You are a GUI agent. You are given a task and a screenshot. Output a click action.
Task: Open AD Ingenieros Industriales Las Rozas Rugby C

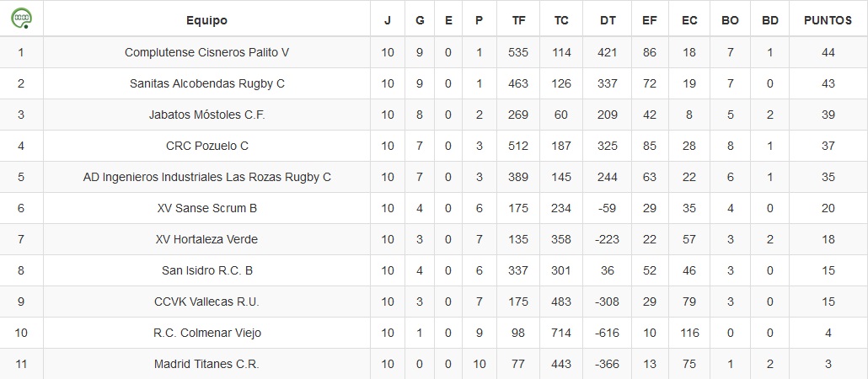pos(206,177)
